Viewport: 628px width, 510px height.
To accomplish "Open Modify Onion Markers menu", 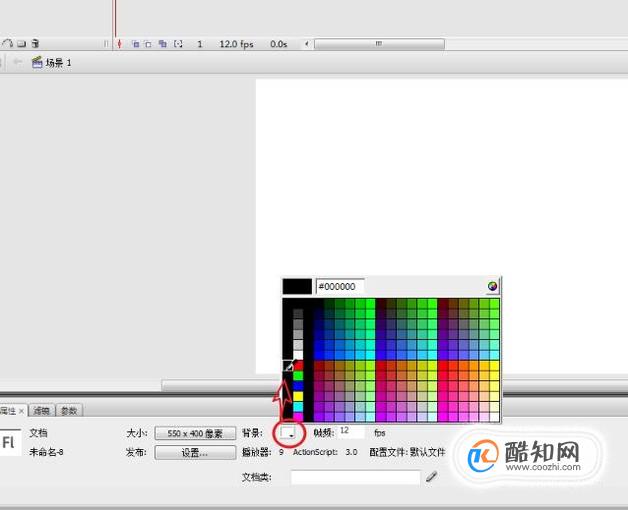I will pos(178,44).
